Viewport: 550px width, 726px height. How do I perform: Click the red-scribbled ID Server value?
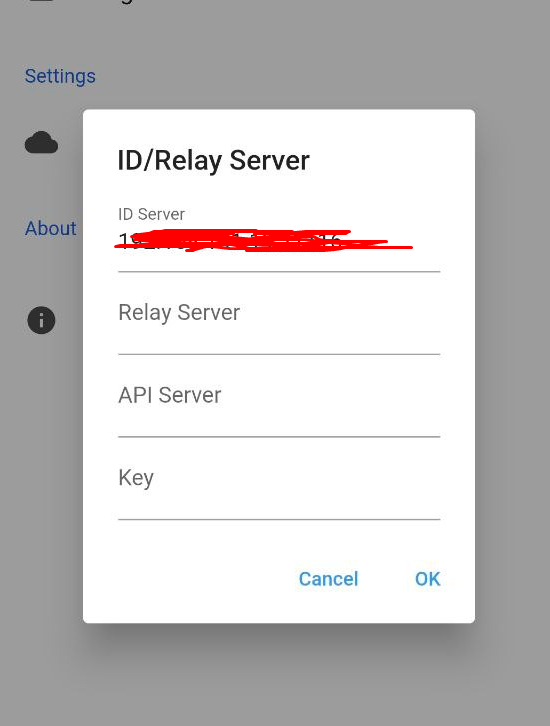point(264,241)
